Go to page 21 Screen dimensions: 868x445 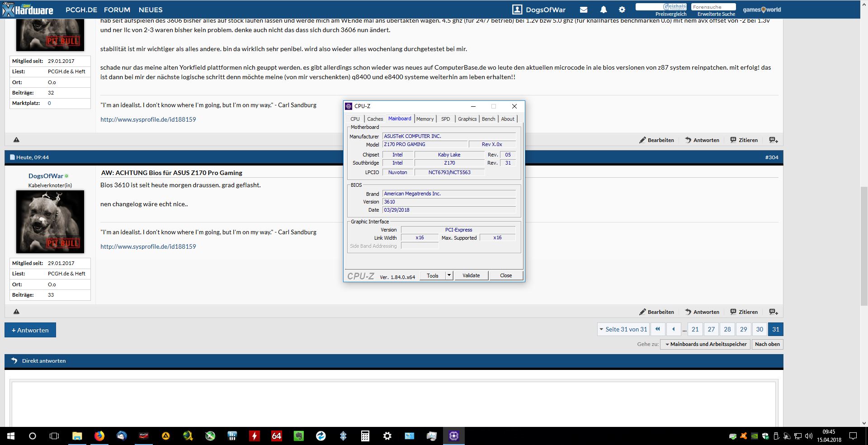coord(695,329)
